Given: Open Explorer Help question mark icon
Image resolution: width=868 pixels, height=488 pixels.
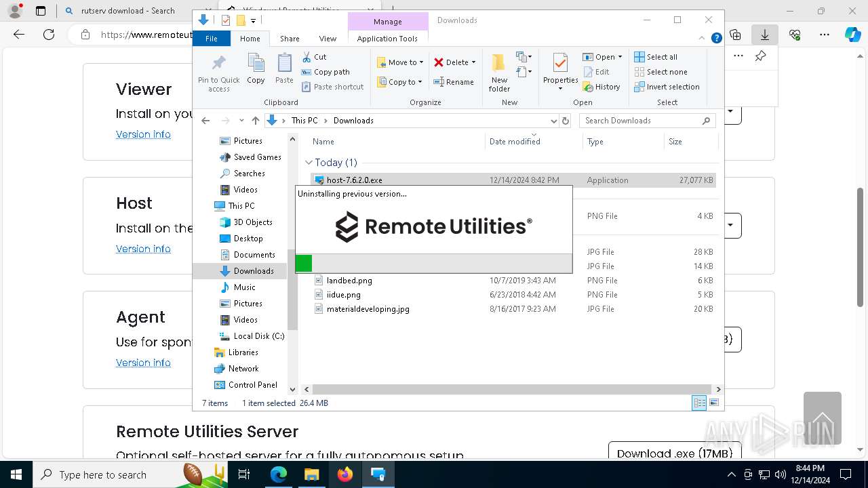Looking at the screenshot, I should (x=716, y=39).
